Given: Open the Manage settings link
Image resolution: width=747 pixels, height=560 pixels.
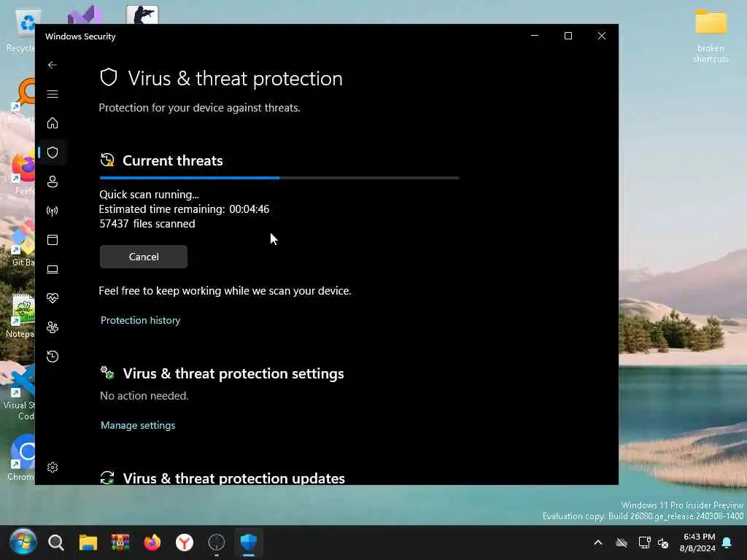Looking at the screenshot, I should 138,425.
